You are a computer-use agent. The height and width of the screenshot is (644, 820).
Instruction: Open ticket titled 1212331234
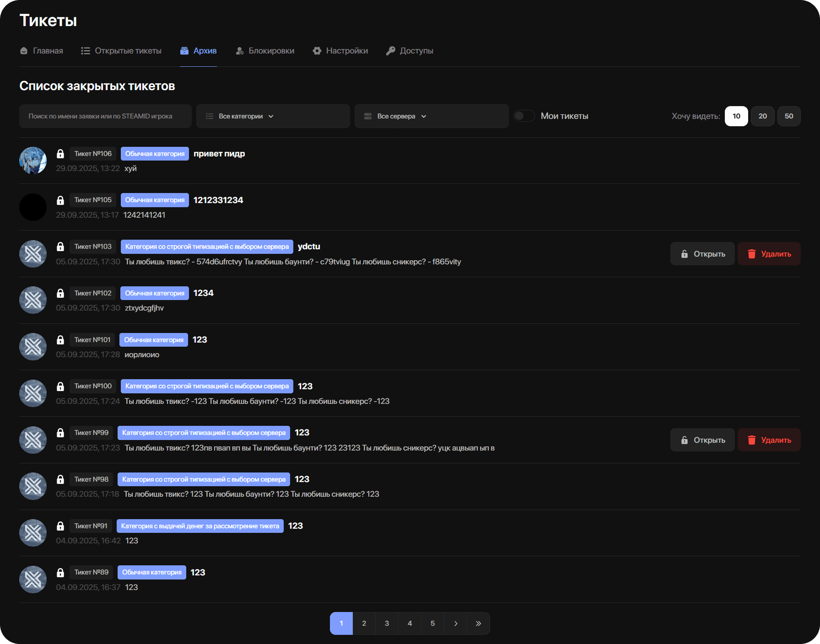point(218,200)
